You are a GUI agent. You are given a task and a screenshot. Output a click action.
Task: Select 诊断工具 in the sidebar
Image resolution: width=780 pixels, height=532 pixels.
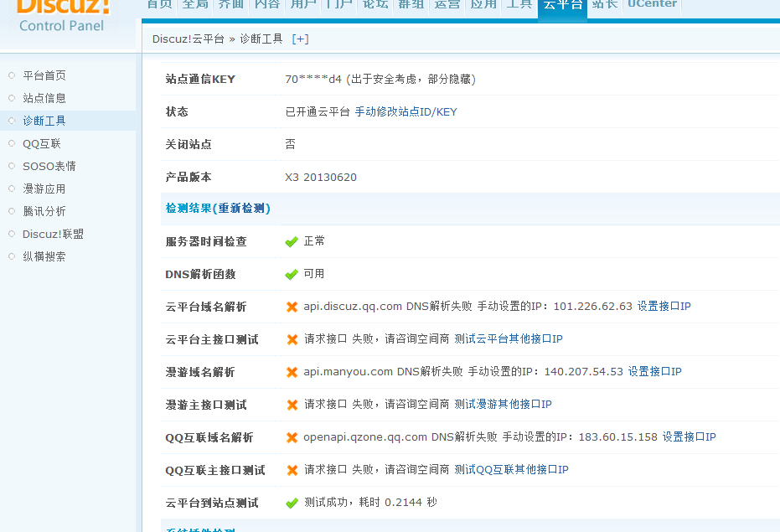tap(44, 121)
